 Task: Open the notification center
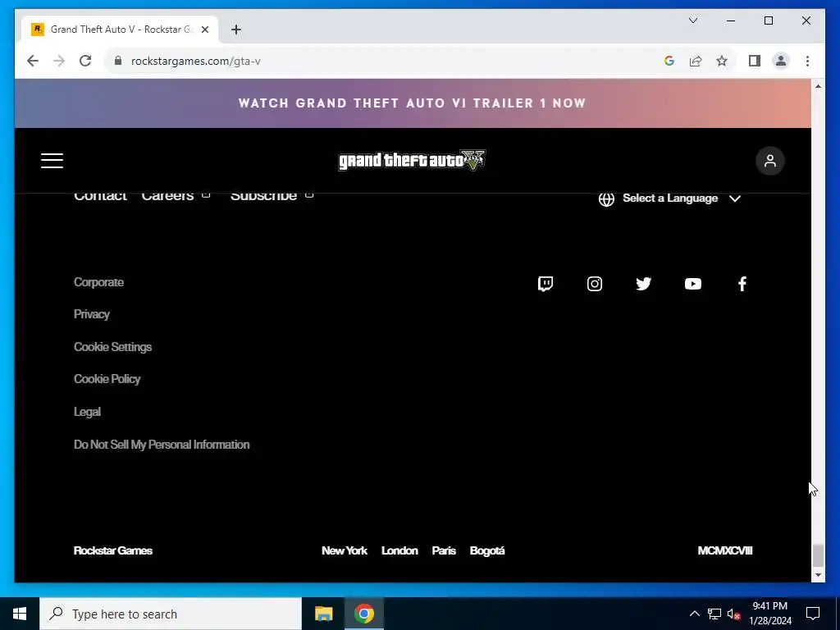click(x=813, y=614)
